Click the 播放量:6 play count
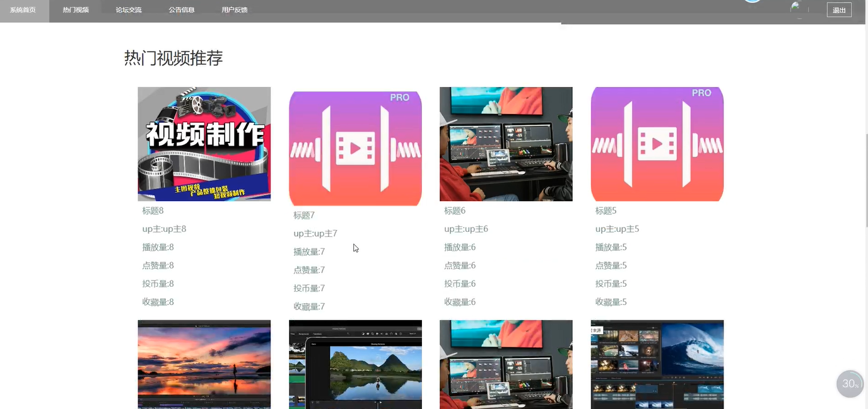This screenshot has height=409, width=868. (x=460, y=247)
